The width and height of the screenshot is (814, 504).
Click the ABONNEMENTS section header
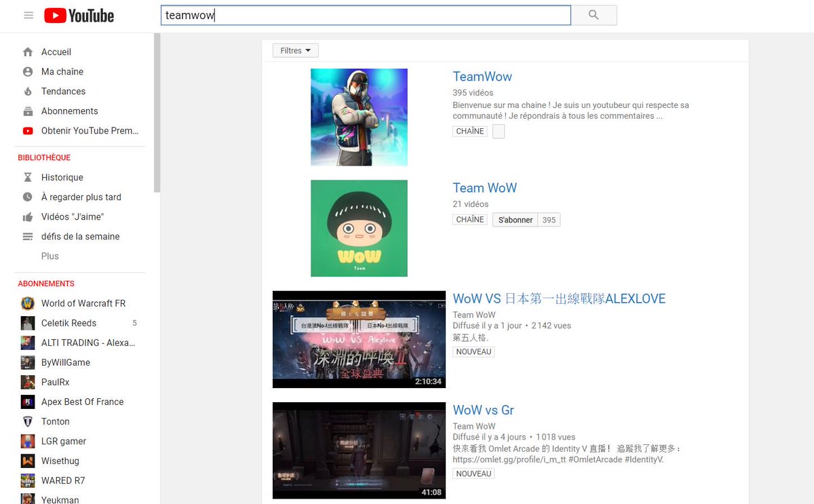(x=46, y=284)
